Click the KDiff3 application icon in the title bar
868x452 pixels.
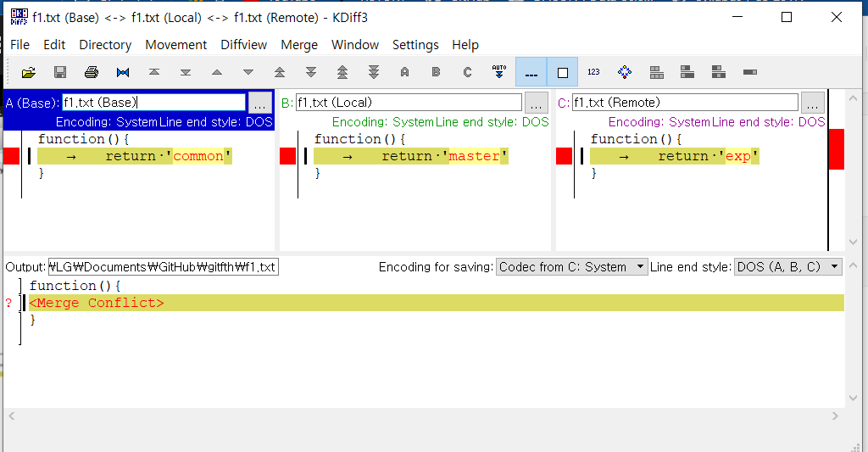19,17
